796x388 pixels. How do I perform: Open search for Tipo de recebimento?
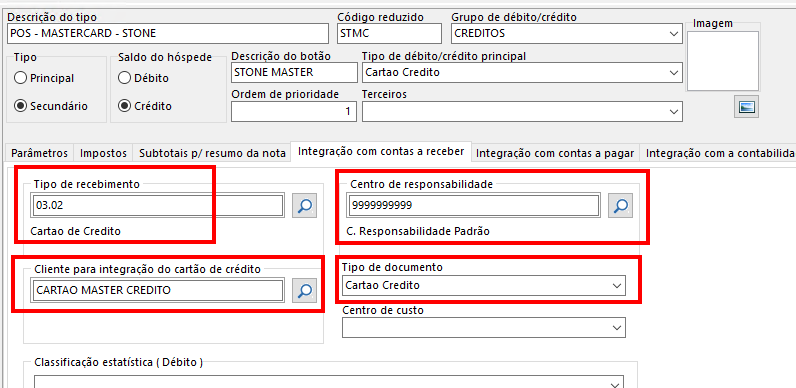point(305,206)
